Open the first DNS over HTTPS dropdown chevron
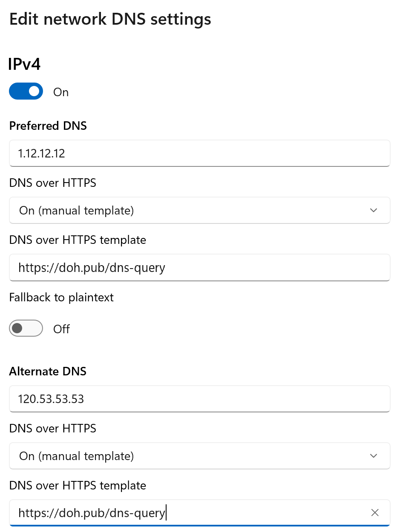Image resolution: width=397 pixels, height=532 pixels. pos(373,210)
